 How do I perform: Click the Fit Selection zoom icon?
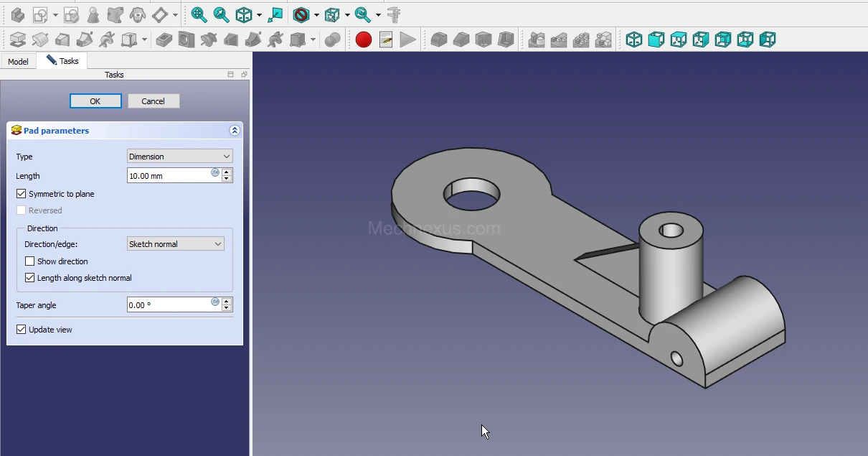click(221, 14)
